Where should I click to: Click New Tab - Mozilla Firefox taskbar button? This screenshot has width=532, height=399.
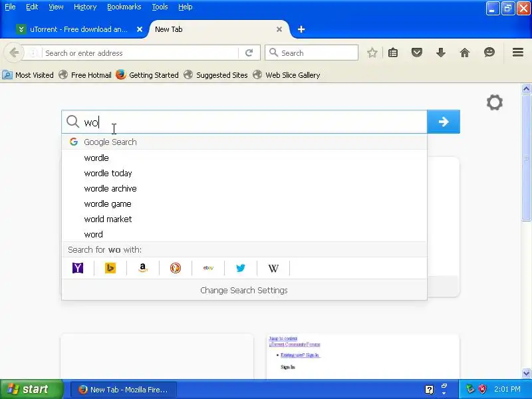coord(124,390)
